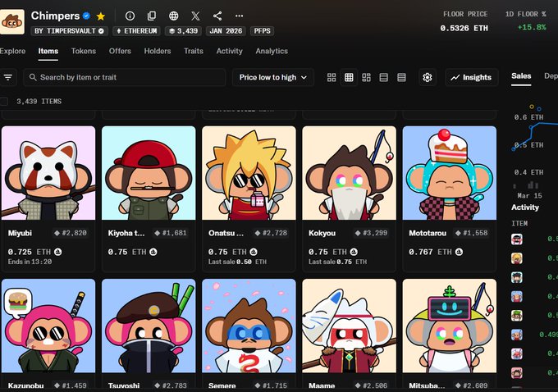Open the Analytics tab
This screenshot has width=558, height=392.
(272, 51)
